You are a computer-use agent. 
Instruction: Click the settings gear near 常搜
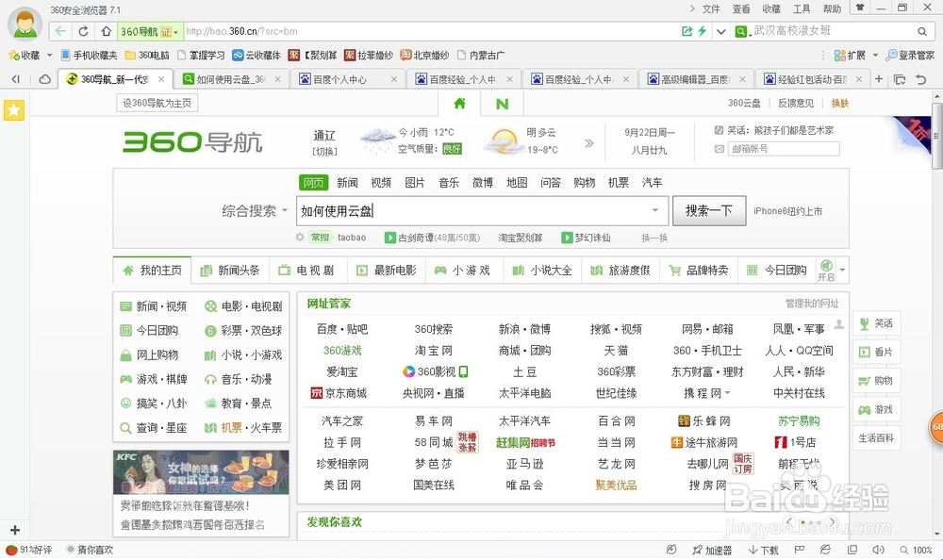tap(300, 238)
